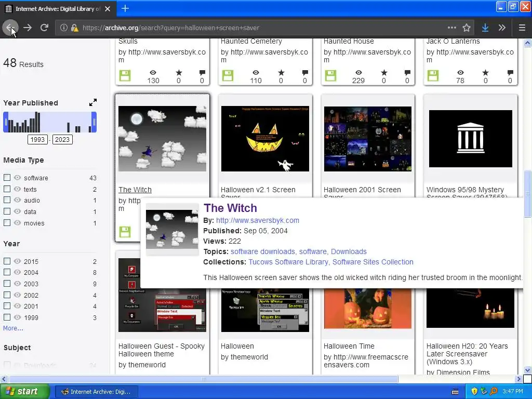Click the magnifier tray icon
This screenshot has width=532, height=399.
pos(494,392)
